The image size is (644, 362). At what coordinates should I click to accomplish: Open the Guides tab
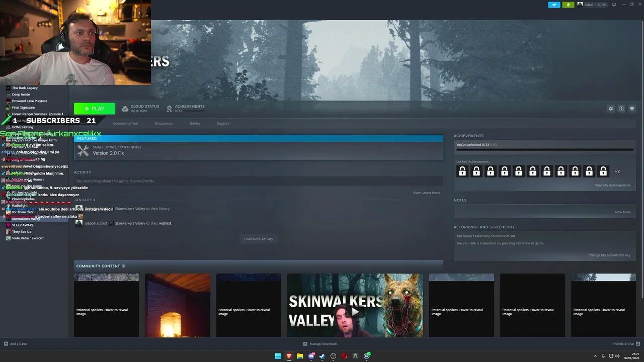[195, 123]
